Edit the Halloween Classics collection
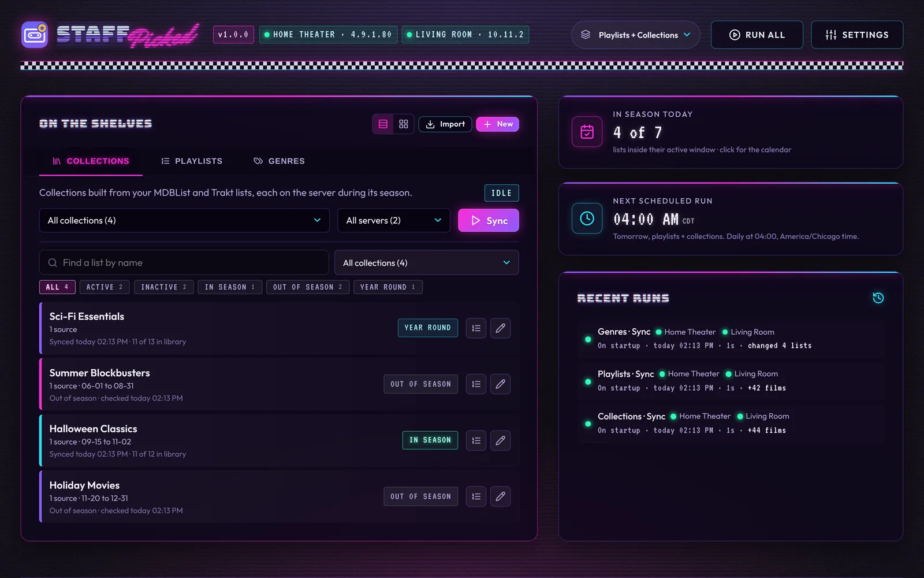The width and height of the screenshot is (924, 578). (x=501, y=440)
